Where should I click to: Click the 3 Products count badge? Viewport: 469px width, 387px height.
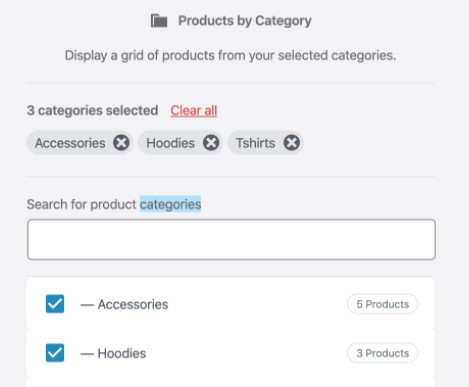(x=382, y=353)
